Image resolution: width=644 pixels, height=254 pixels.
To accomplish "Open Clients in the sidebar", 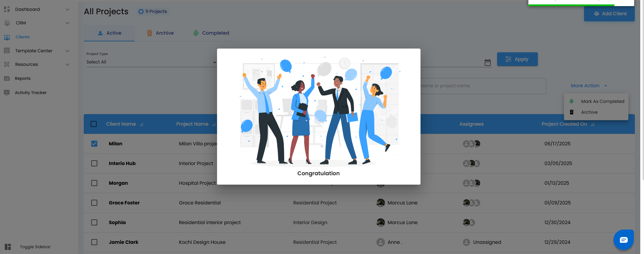I will tap(22, 37).
